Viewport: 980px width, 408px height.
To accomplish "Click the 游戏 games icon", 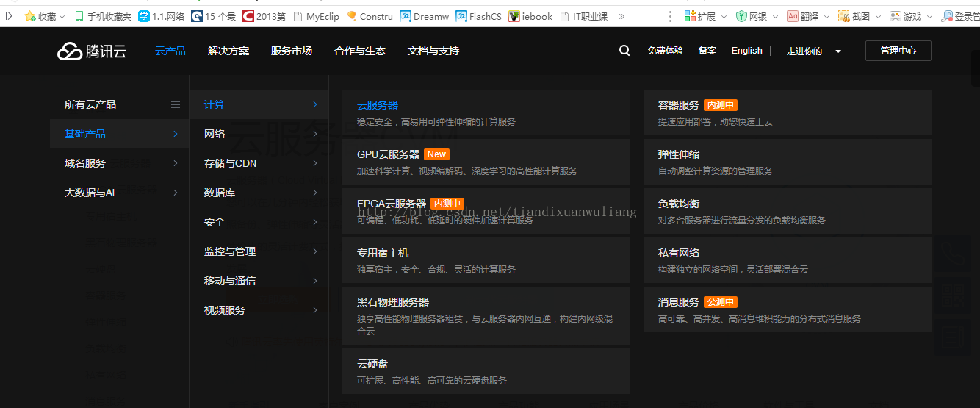I will (x=895, y=16).
